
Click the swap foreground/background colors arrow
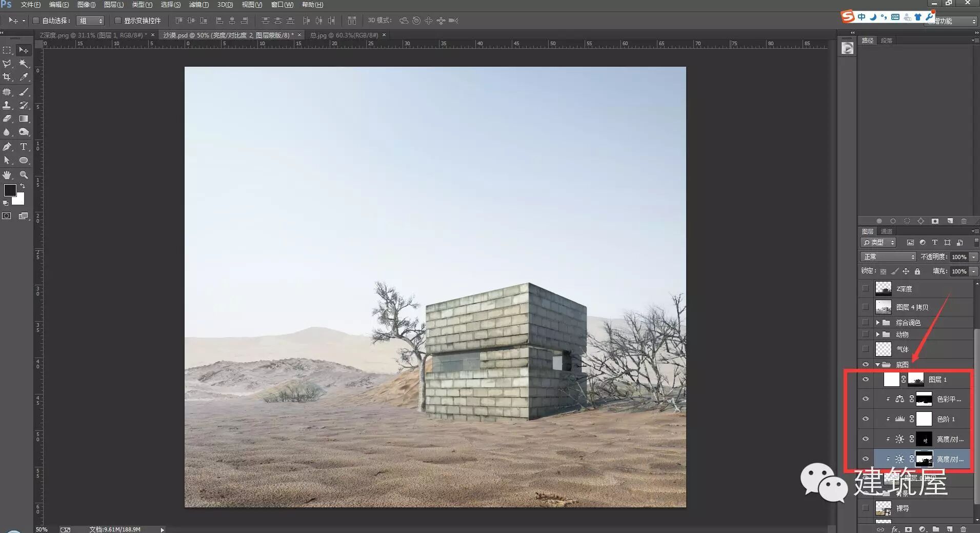pos(23,186)
